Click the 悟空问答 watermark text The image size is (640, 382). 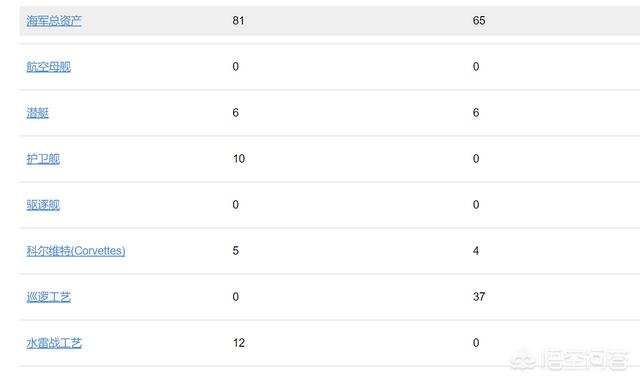[584, 360]
